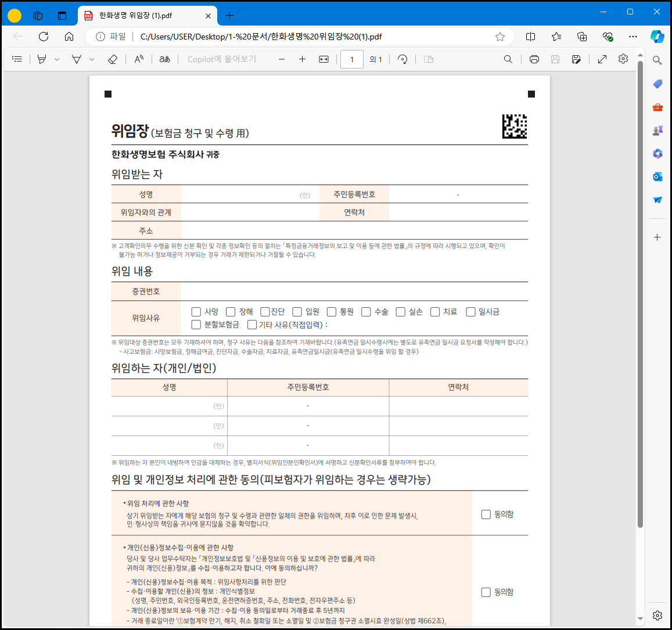Click the address bar file path
Screen dimensions: 672x630
pyautogui.click(x=261, y=37)
